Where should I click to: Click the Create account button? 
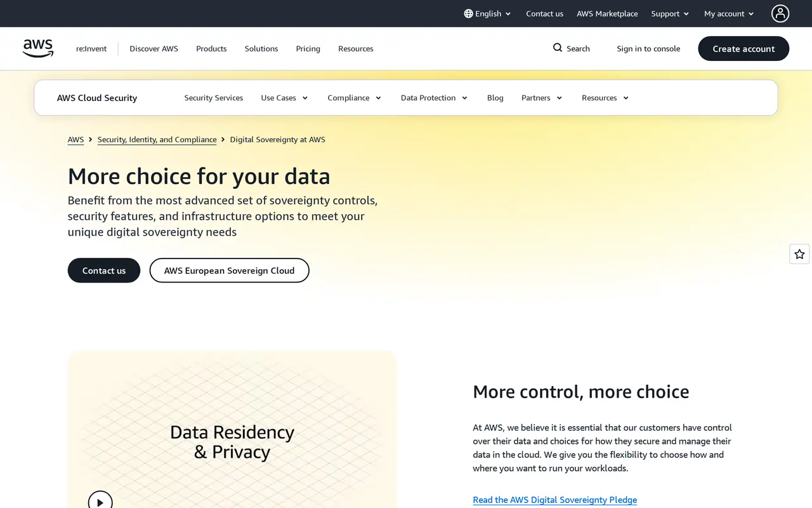click(743, 48)
